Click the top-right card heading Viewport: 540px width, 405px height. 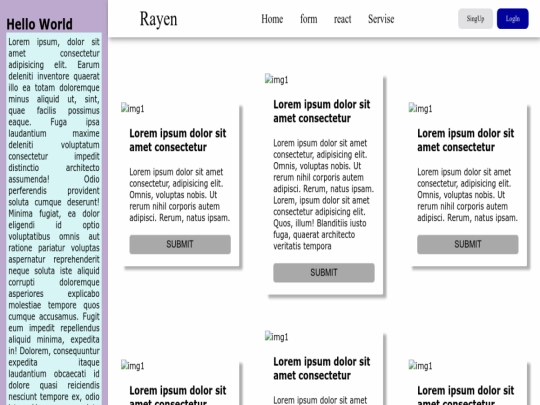pyautogui.click(x=466, y=140)
